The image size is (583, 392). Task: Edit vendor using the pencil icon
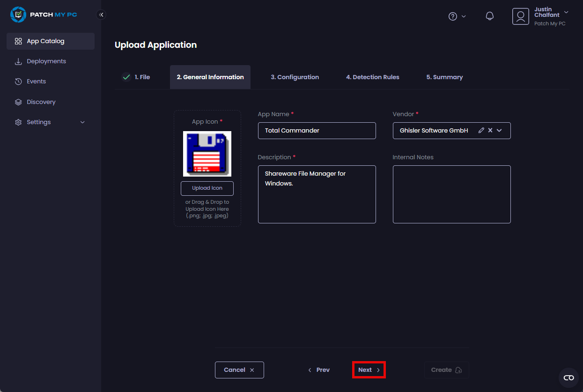click(x=481, y=131)
